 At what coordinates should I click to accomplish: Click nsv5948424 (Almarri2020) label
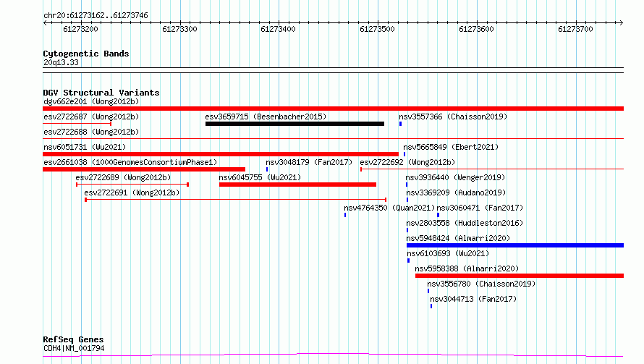click(458, 238)
